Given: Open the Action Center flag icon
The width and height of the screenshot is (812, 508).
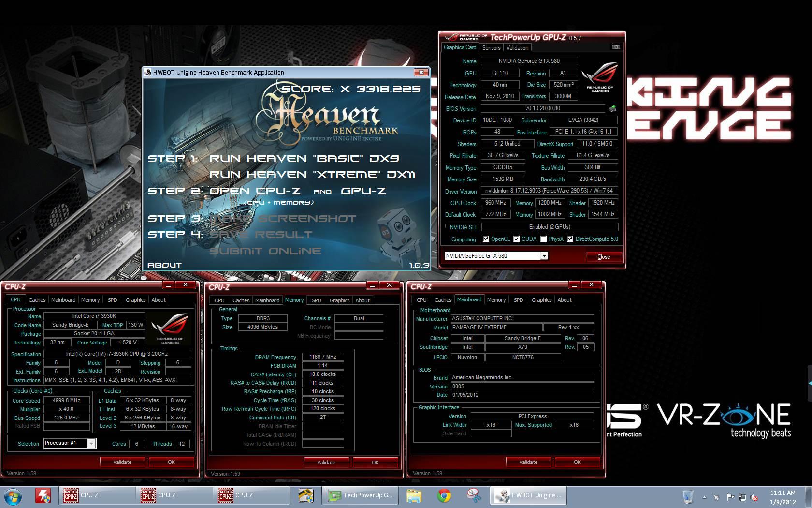Looking at the screenshot, I should pos(730,497).
